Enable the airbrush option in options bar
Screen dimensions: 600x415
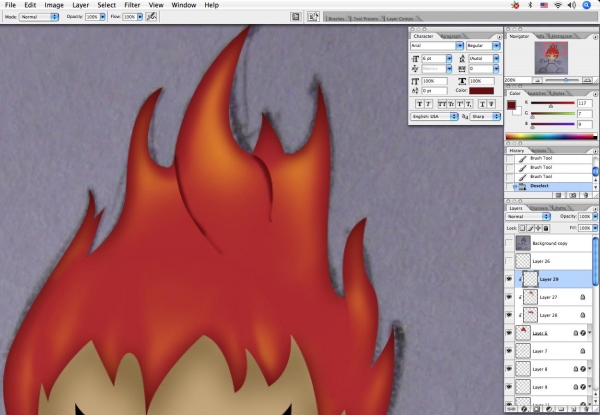pos(152,17)
